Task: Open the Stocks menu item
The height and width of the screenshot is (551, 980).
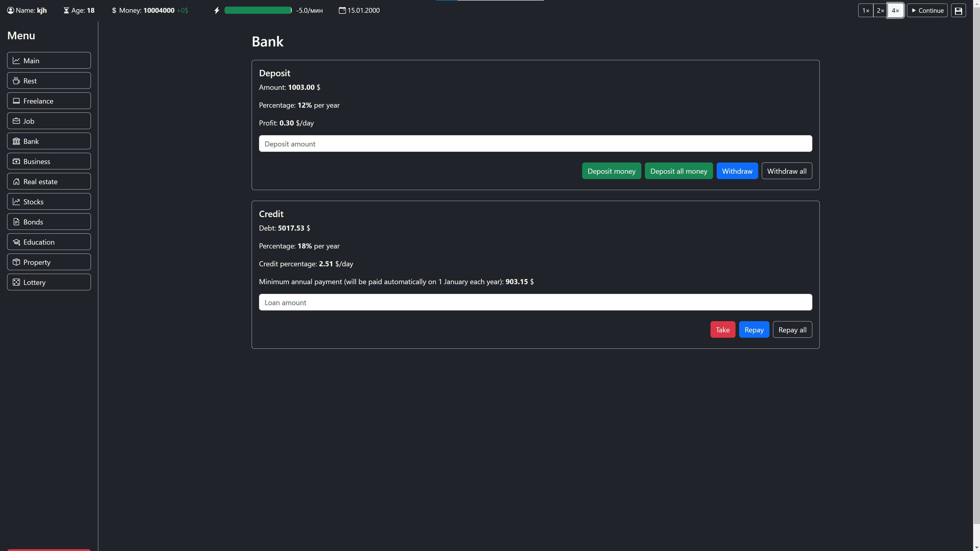Action: [x=49, y=202]
